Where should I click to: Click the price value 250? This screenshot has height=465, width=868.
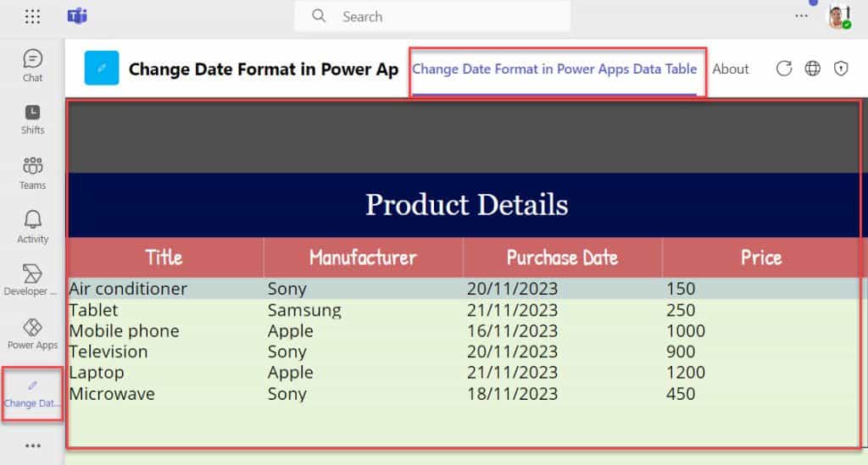coord(681,310)
